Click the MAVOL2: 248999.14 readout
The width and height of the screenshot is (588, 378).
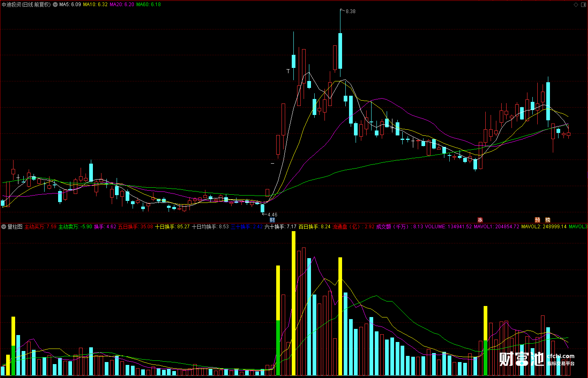pyautogui.click(x=544, y=227)
